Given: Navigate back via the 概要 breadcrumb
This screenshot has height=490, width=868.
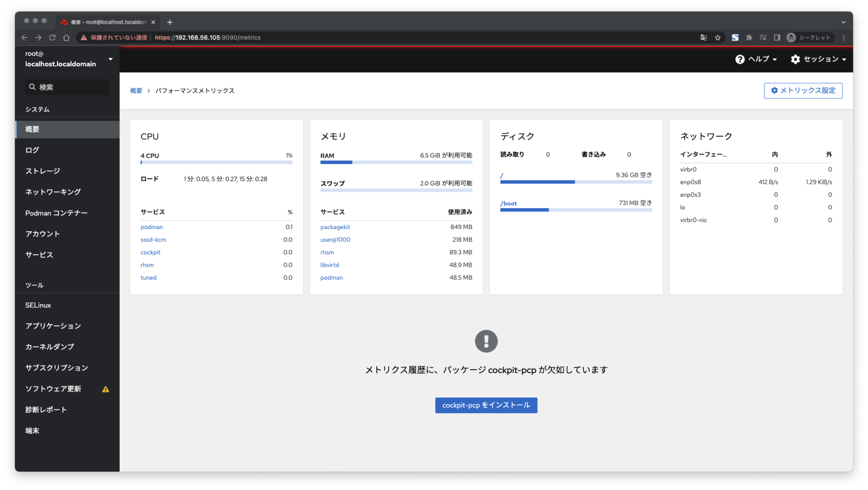Looking at the screenshot, I should (136, 90).
